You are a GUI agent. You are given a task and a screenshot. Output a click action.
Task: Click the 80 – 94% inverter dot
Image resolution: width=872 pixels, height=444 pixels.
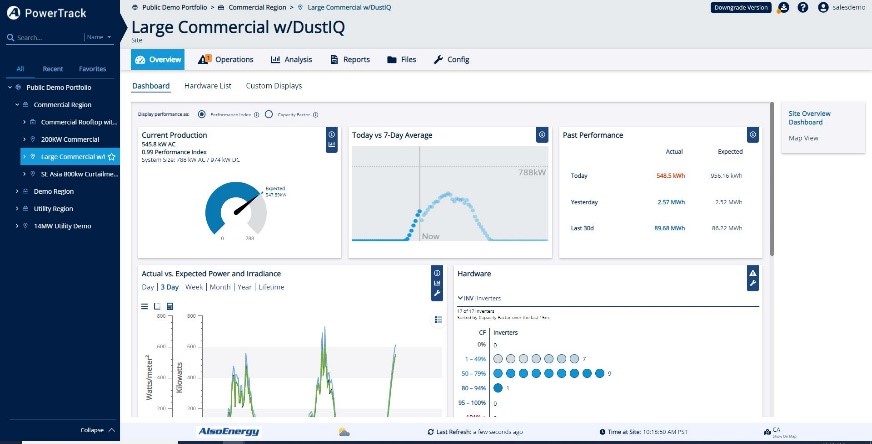(x=498, y=388)
